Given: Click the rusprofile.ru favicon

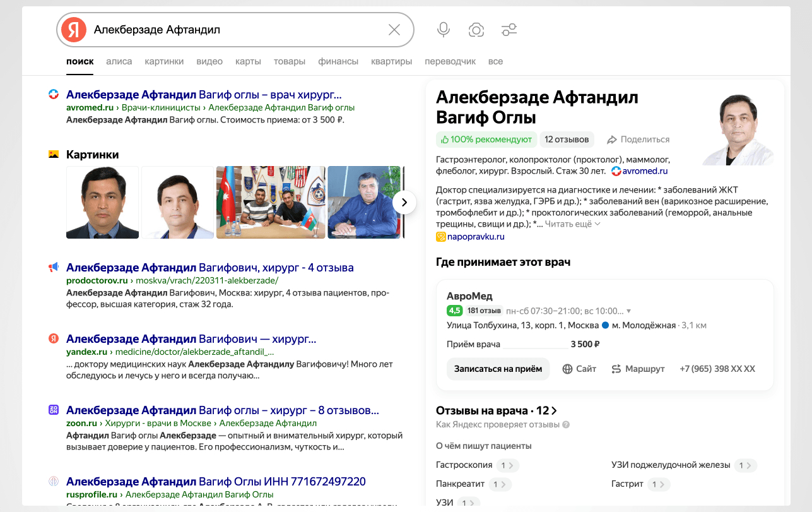Looking at the screenshot, I should (54, 481).
